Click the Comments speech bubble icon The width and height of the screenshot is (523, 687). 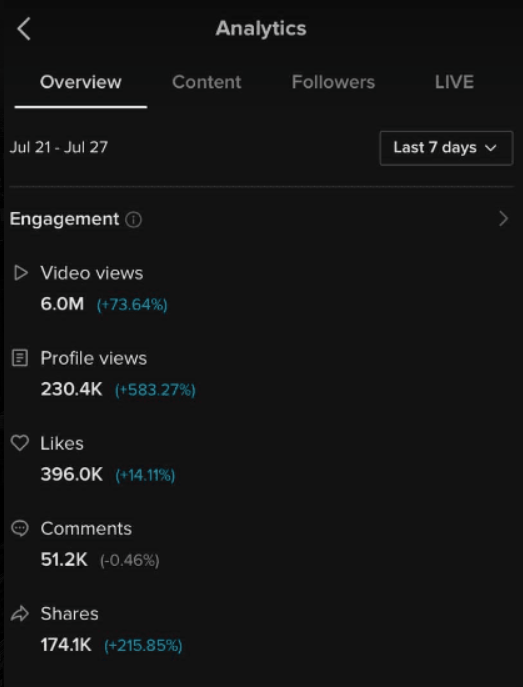pos(20,528)
